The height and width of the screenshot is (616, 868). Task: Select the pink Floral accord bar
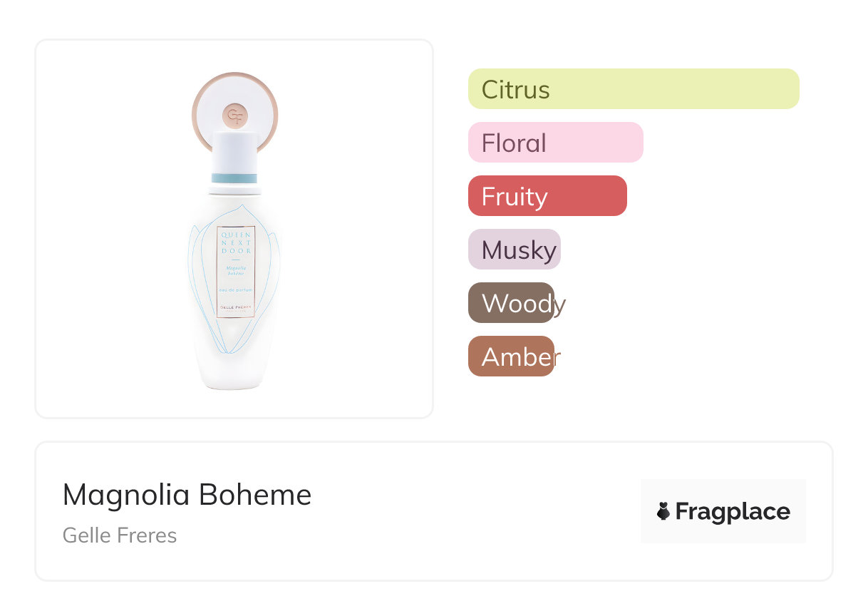[x=555, y=143]
